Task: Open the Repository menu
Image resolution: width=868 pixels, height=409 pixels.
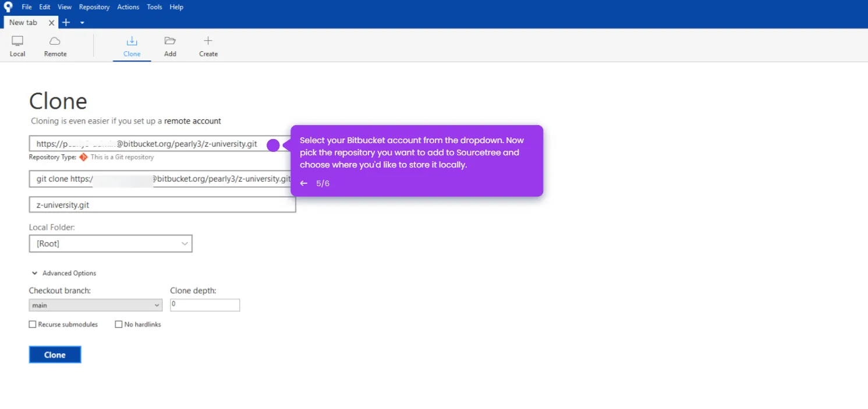Action: pos(94,7)
